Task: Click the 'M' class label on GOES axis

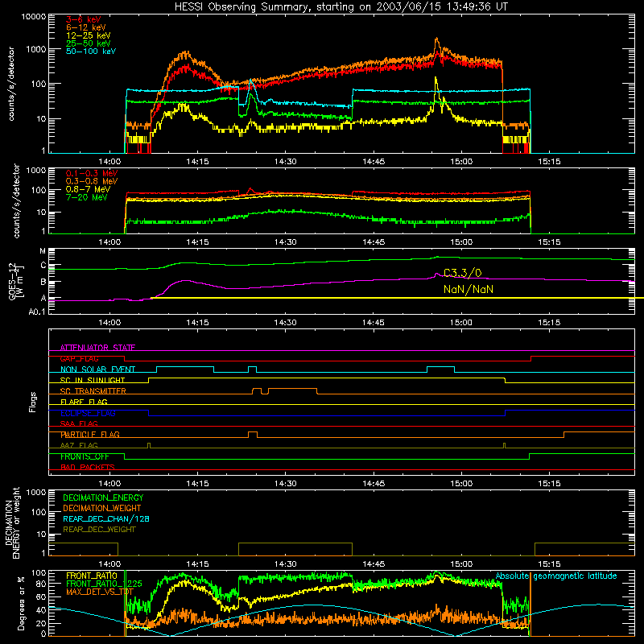Action: tap(43, 251)
